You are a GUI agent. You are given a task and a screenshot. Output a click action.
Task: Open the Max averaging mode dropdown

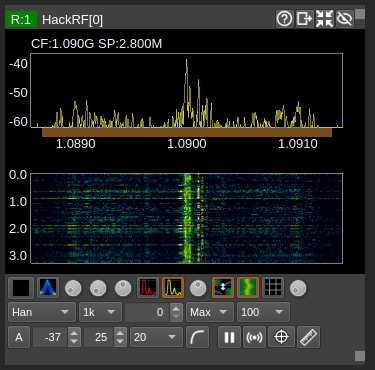point(210,312)
